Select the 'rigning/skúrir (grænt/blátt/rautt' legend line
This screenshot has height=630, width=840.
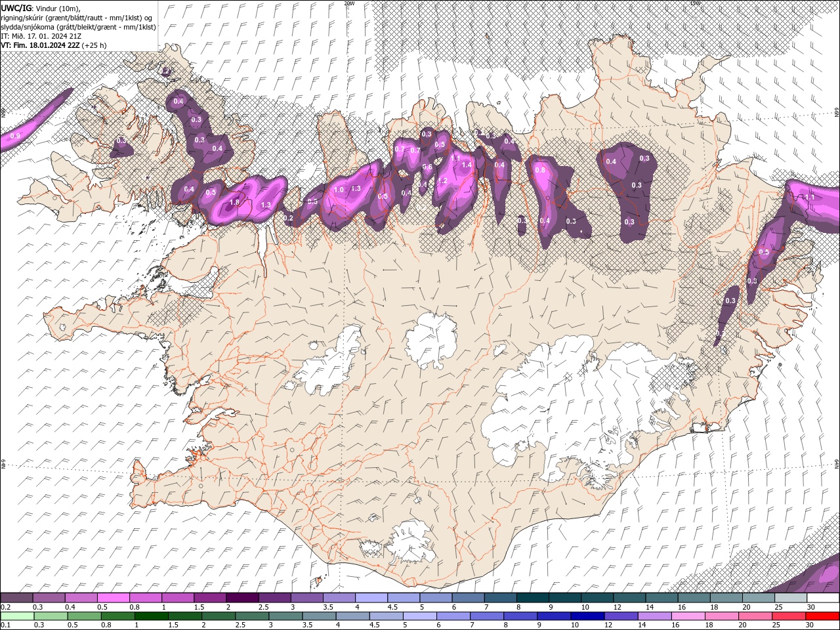tap(77, 17)
